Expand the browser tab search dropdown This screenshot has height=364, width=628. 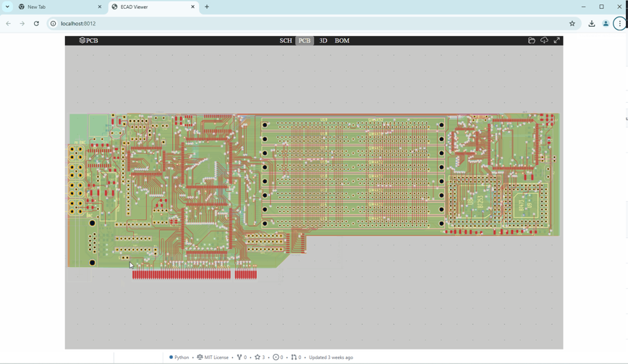[x=7, y=7]
